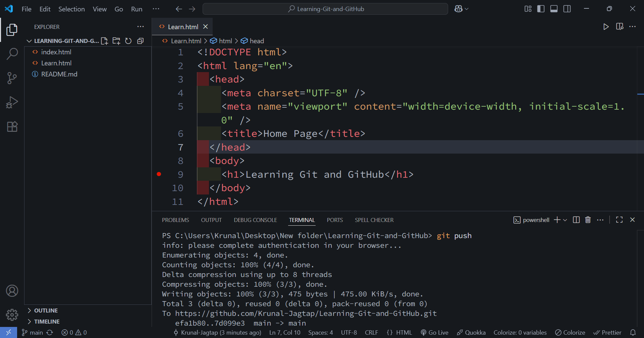The height and width of the screenshot is (338, 644).
Task: Click Prettier in status bar
Action: (607, 333)
